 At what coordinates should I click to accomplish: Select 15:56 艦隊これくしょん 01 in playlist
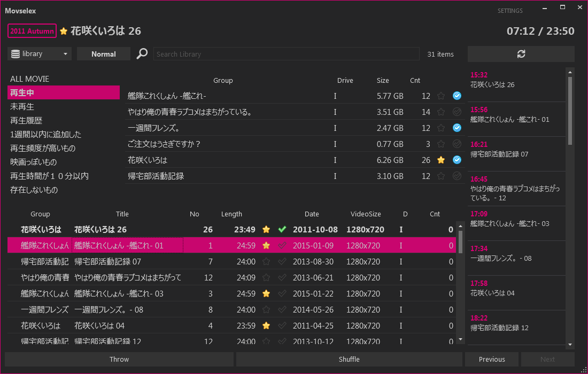click(x=516, y=119)
